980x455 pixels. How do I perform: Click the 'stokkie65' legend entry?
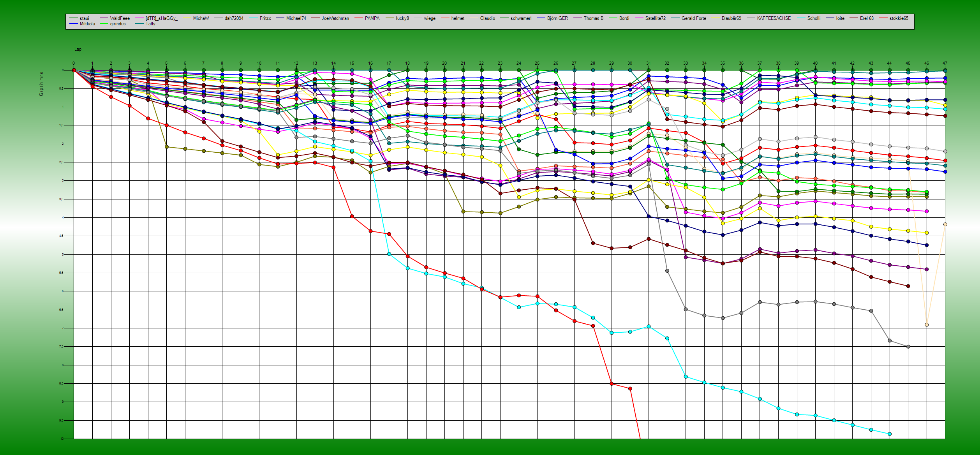pyautogui.click(x=899, y=18)
